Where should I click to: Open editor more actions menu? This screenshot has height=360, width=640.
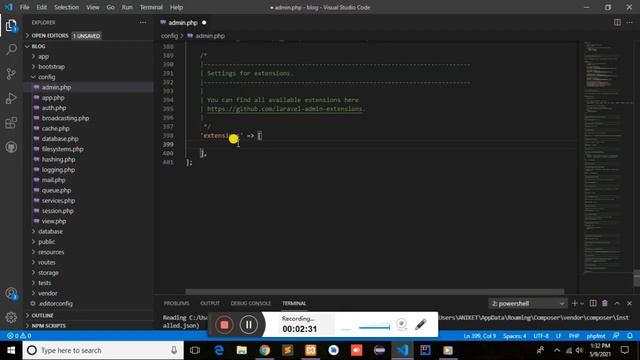click(629, 22)
